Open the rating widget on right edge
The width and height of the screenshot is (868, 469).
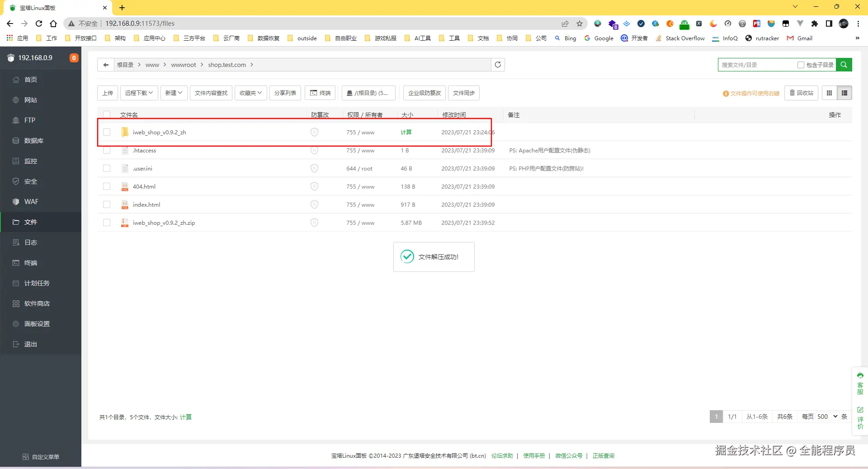[860, 418]
